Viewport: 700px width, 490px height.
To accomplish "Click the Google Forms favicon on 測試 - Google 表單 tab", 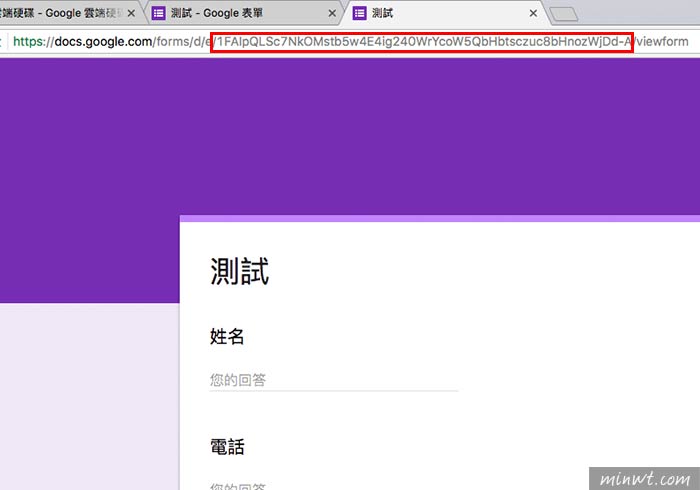I will pyautogui.click(x=158, y=13).
